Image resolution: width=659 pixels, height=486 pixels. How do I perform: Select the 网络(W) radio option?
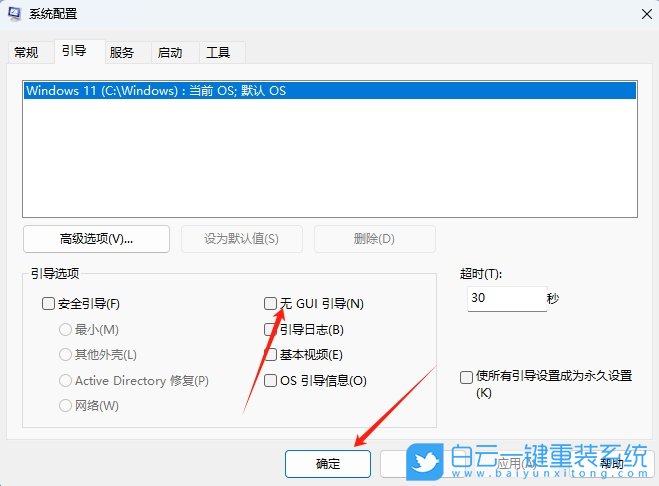point(65,406)
